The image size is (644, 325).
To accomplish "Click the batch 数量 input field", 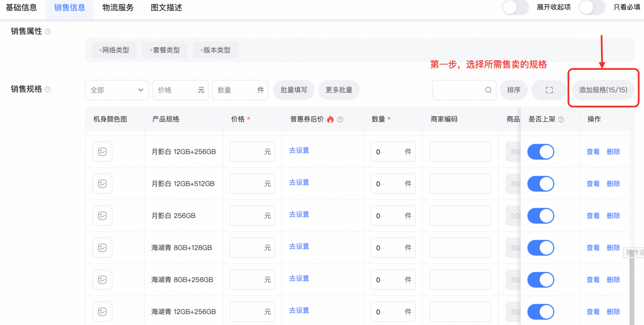I will [x=240, y=90].
